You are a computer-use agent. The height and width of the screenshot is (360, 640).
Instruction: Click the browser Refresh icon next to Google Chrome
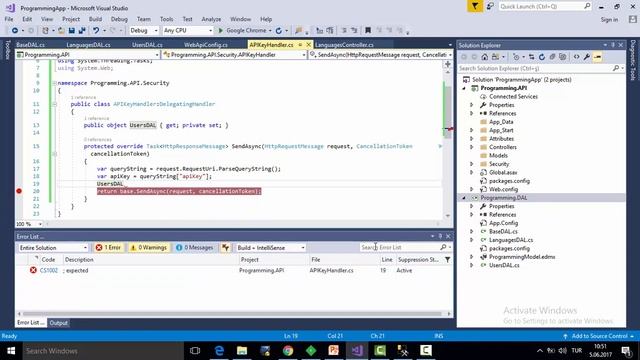point(279,31)
